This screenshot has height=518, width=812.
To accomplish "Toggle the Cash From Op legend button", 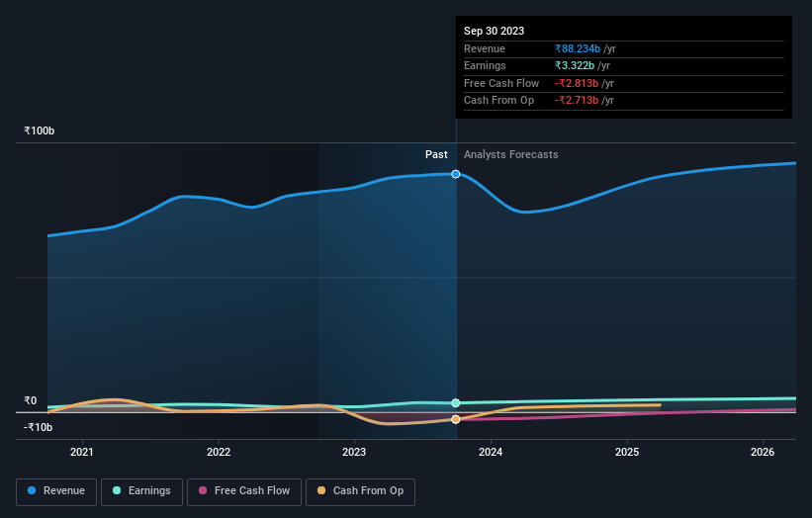I will coord(360,491).
